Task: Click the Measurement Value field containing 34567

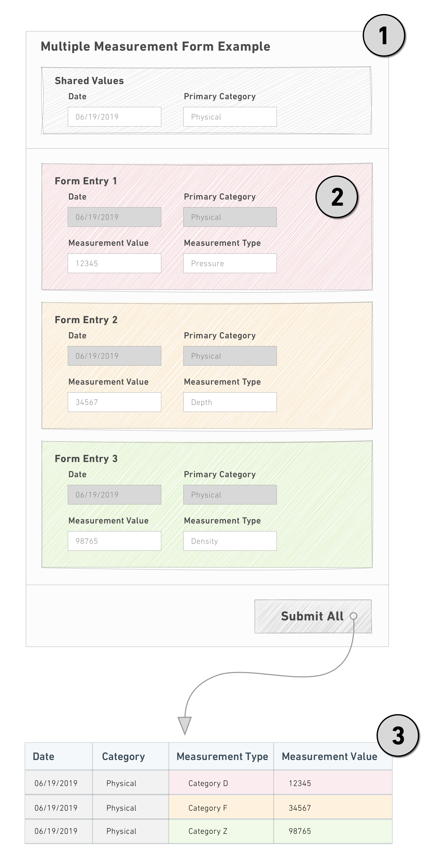Action: coord(115,402)
